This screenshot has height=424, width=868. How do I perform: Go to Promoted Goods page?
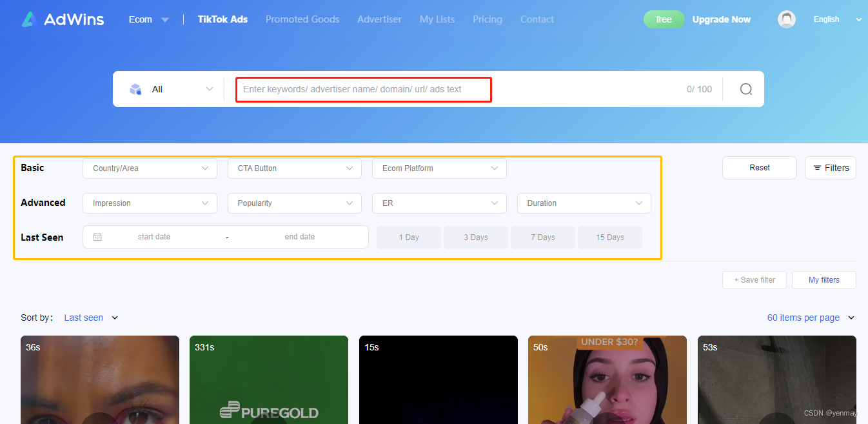coord(302,19)
